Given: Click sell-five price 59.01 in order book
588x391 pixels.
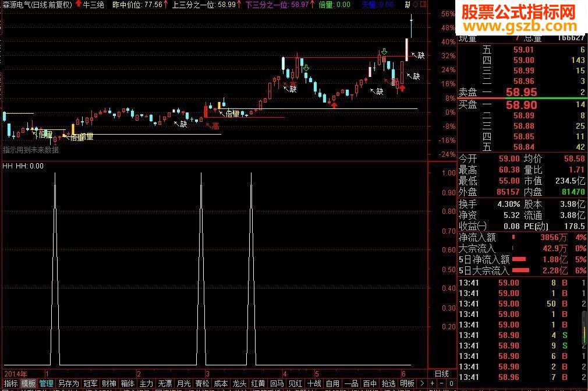Looking at the screenshot, I should point(523,50).
